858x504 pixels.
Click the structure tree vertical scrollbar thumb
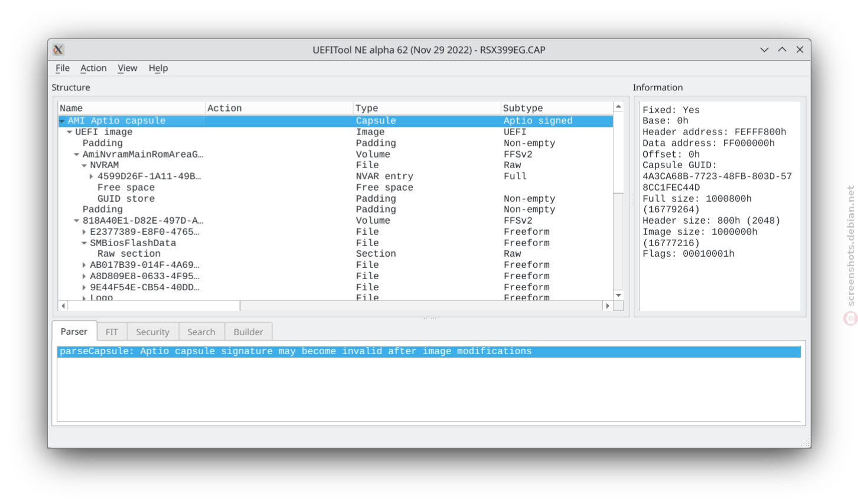(x=618, y=152)
